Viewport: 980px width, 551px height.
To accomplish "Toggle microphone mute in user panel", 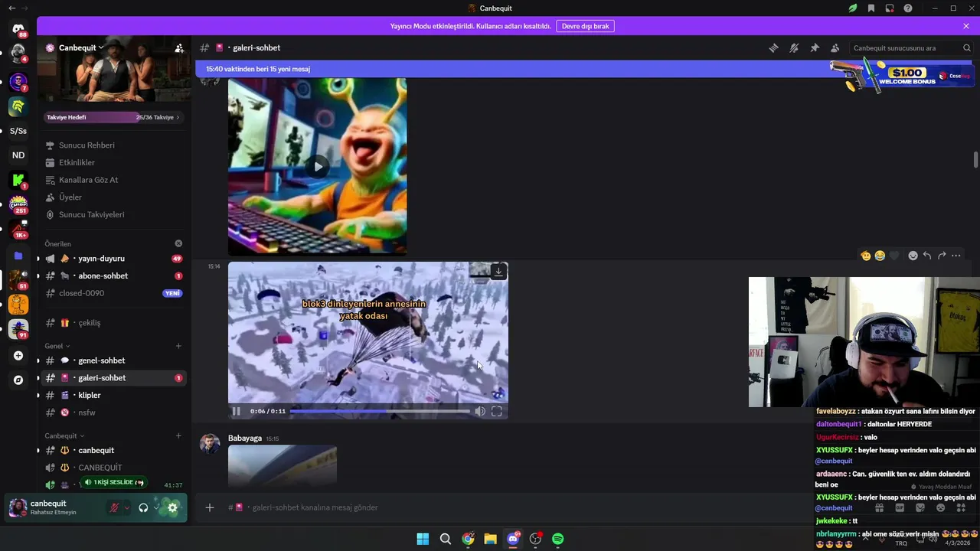I will (114, 507).
